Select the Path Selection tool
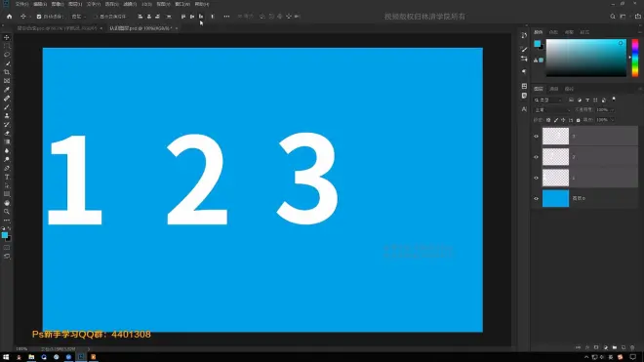Image resolution: width=644 pixels, height=362 pixels. point(7,185)
